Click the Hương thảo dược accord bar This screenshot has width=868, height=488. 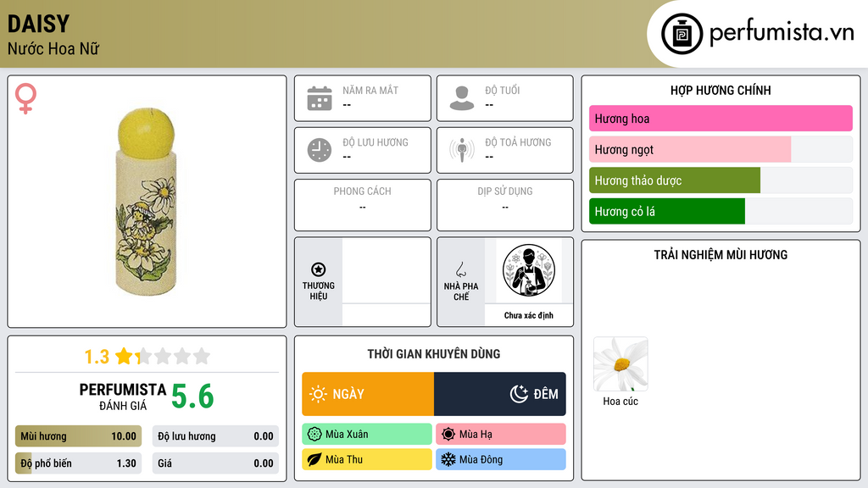721,180
